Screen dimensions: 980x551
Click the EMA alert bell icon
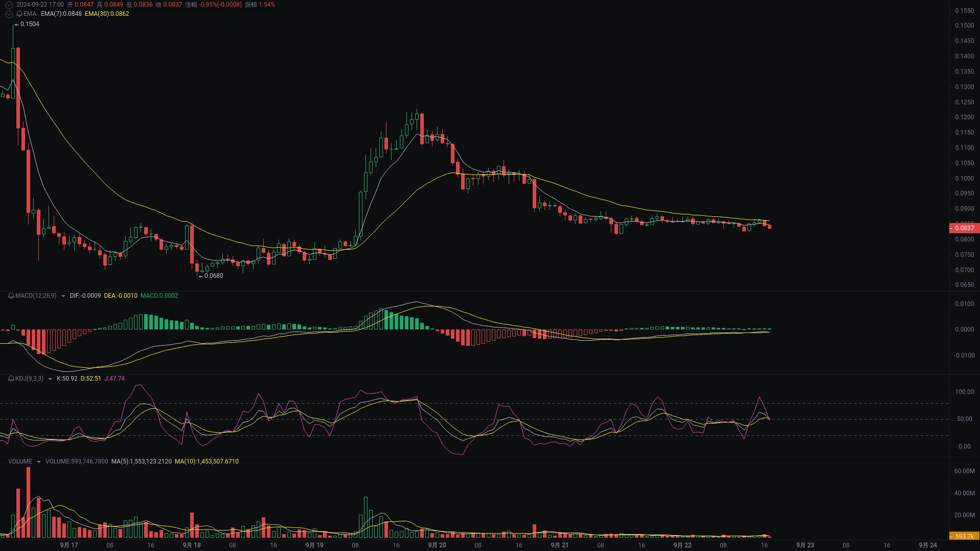tap(19, 14)
